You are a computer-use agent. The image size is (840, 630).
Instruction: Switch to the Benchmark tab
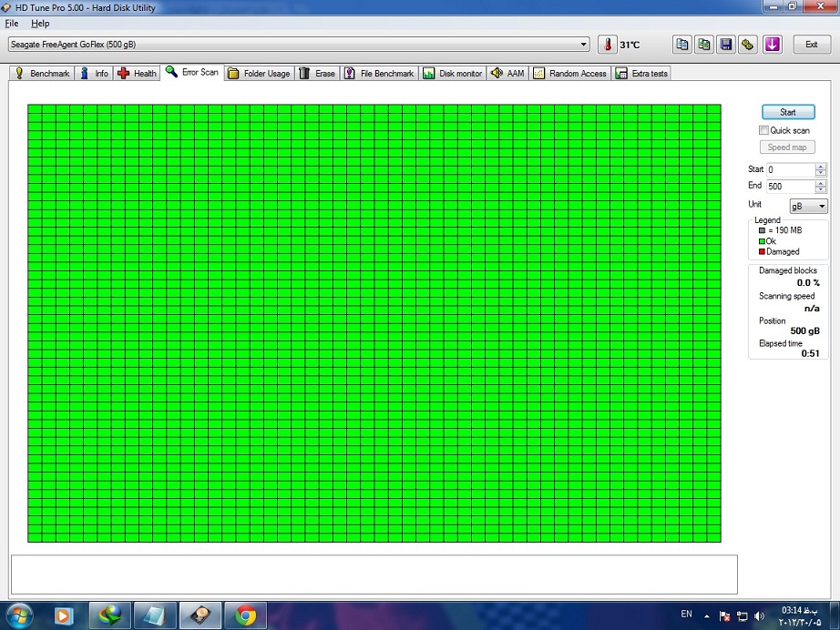click(x=42, y=74)
